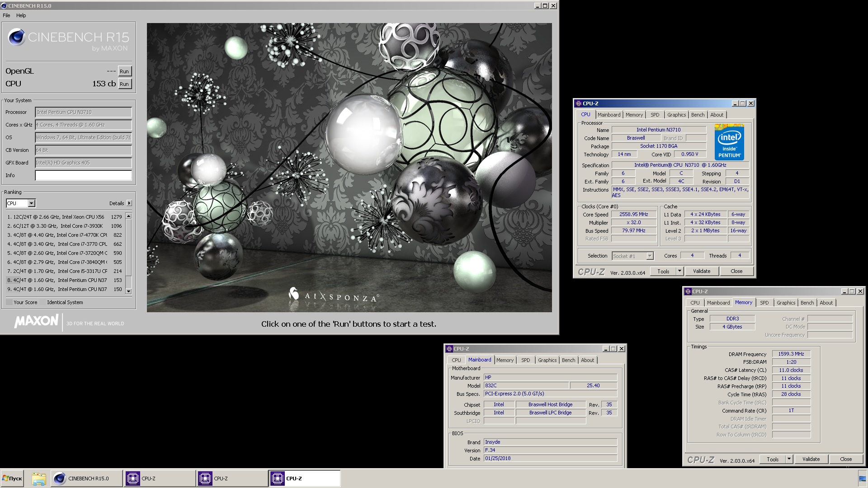This screenshot has height=488, width=868.
Task: Click Validate in CPU-Z Memory window
Action: tap(811, 459)
